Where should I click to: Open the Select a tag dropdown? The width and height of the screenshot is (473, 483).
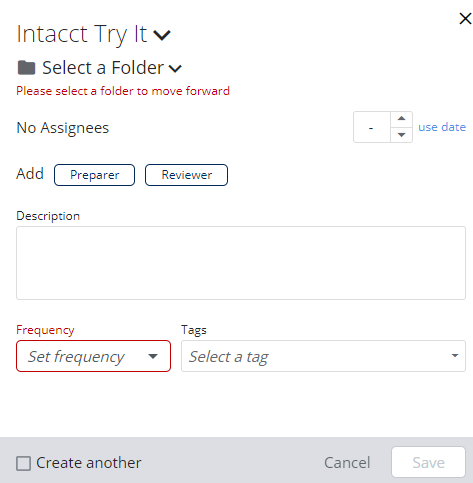323,356
